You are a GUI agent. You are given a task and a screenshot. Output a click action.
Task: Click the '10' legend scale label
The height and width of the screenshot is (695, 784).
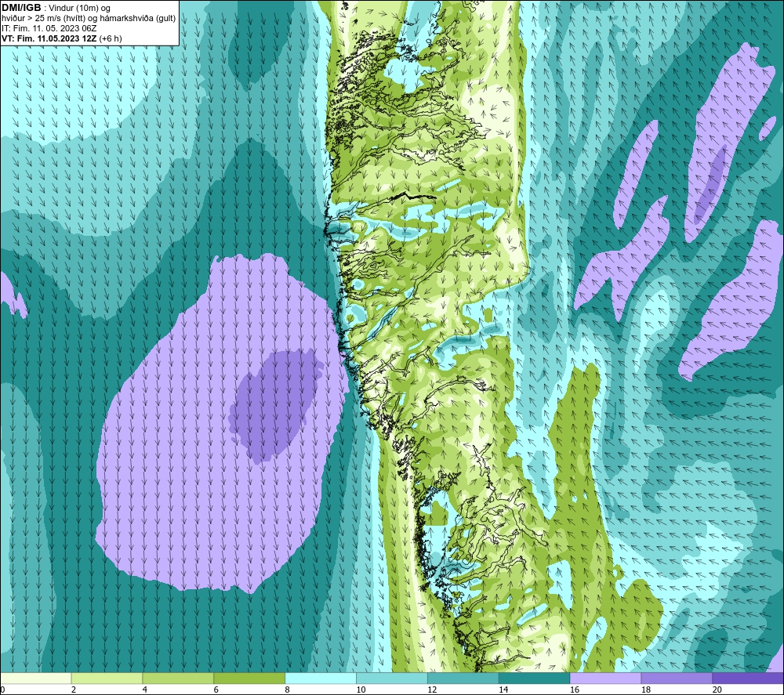click(361, 690)
